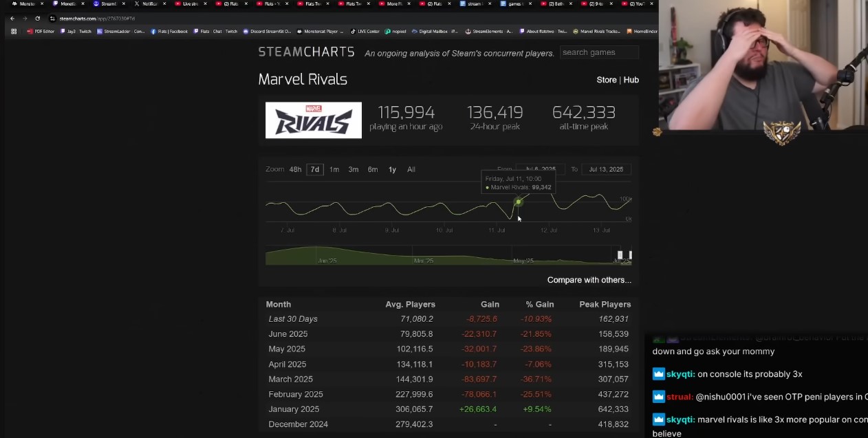Open the StreamElements bookmark
The image size is (868, 438).
pyautogui.click(x=488, y=31)
